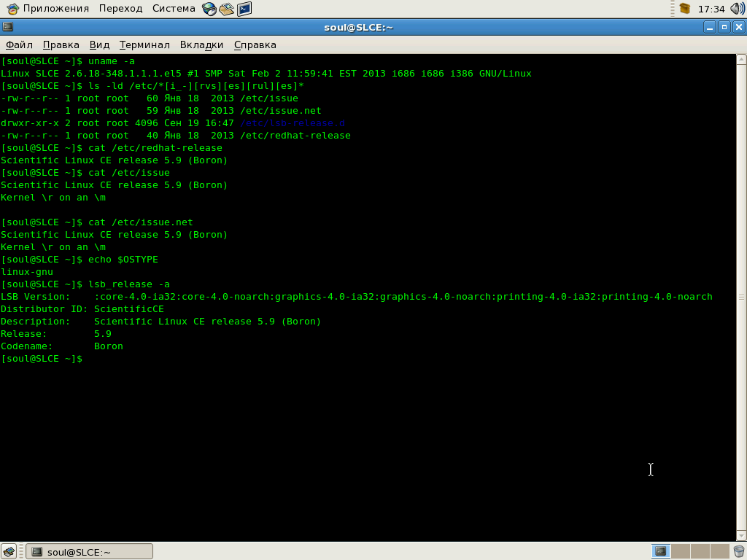The image size is (747, 560).
Task: Close the soul@SLCE terminal window
Action: click(739, 27)
